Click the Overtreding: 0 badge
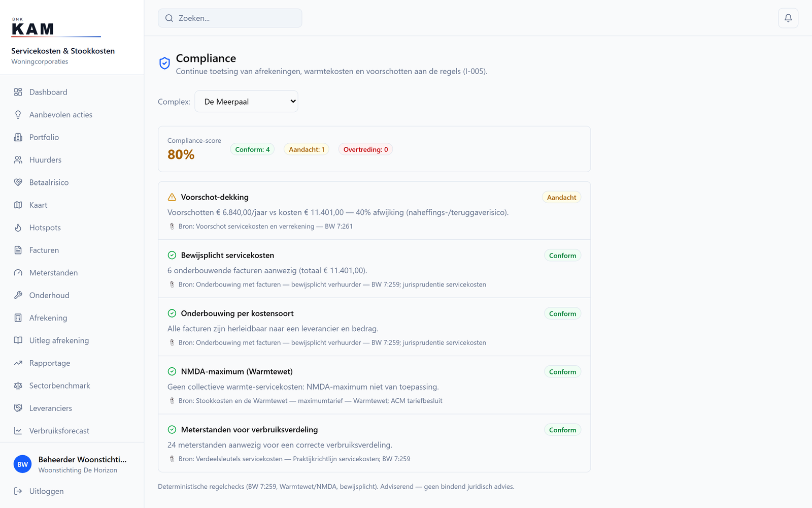 (365, 149)
